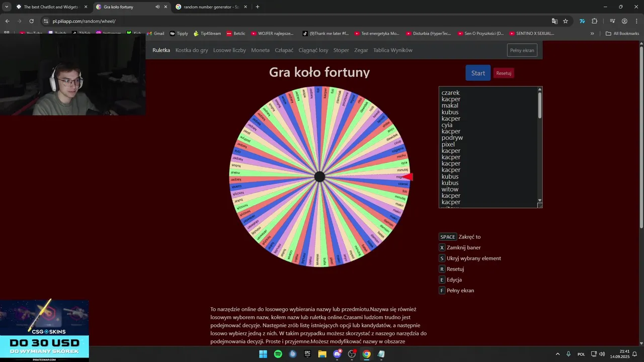
Task: Open the Zegar page
Action: click(x=361, y=50)
